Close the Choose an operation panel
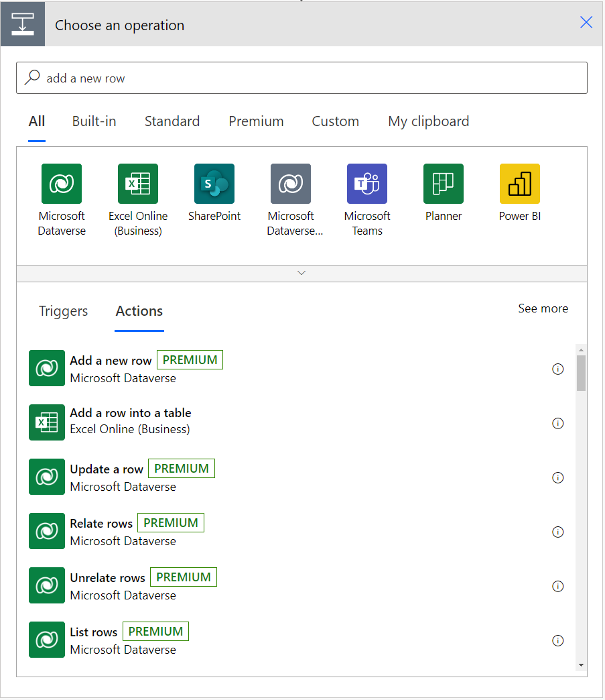This screenshot has height=700, width=605. (x=586, y=23)
